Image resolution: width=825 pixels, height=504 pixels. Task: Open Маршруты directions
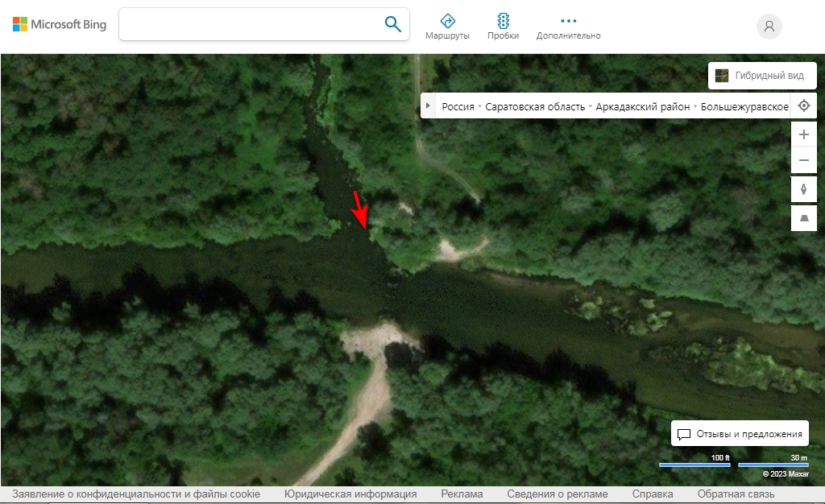point(447,26)
